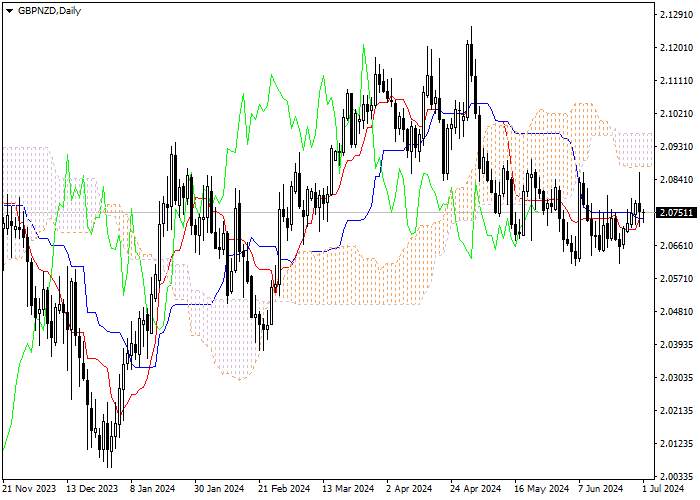Click the triangle arrow beside GBPNZD,Daily
This screenshot has width=700, height=500.
click(9, 11)
